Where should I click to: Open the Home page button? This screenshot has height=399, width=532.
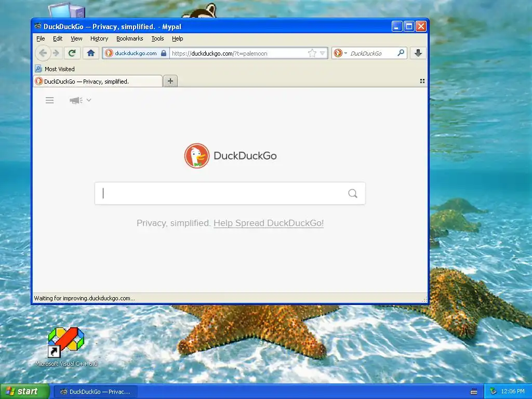tap(90, 53)
